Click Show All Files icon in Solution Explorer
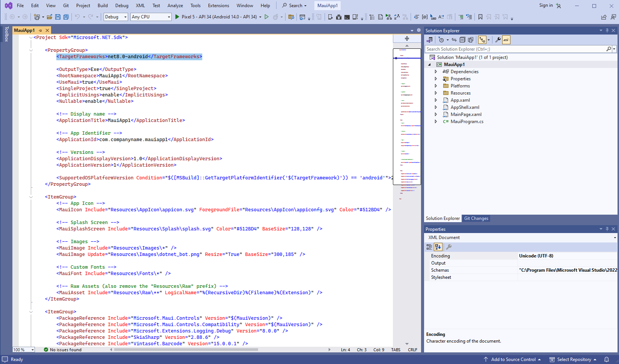The image size is (619, 364). point(471,40)
